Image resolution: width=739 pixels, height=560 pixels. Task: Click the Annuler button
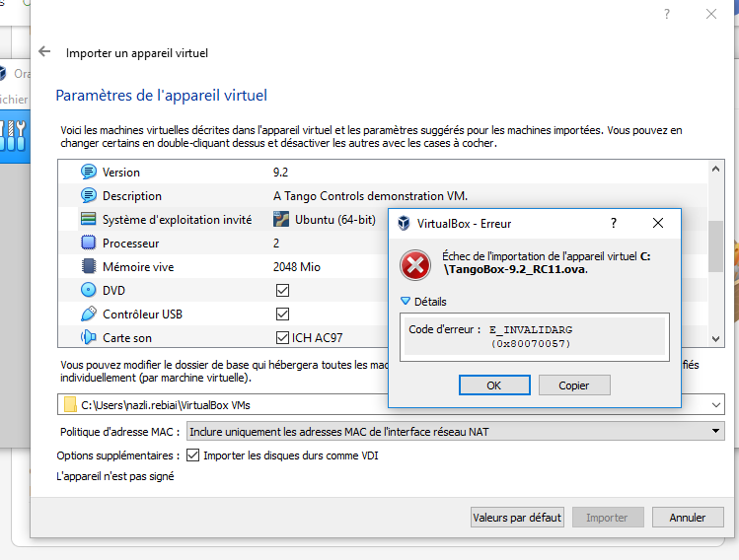(688, 518)
